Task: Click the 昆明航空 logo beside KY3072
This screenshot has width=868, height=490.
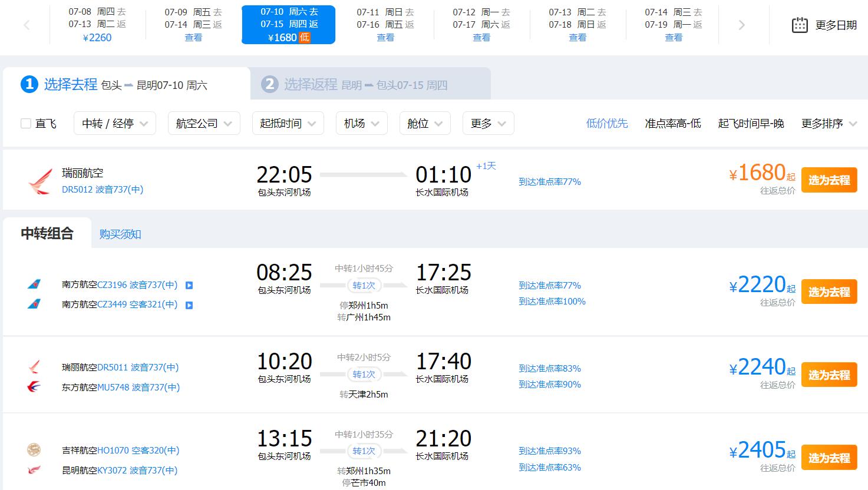Action: tap(34, 470)
